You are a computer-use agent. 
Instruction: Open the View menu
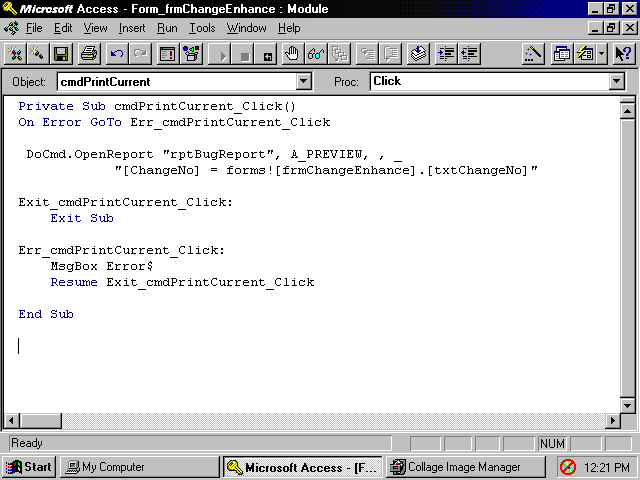pyautogui.click(x=96, y=28)
